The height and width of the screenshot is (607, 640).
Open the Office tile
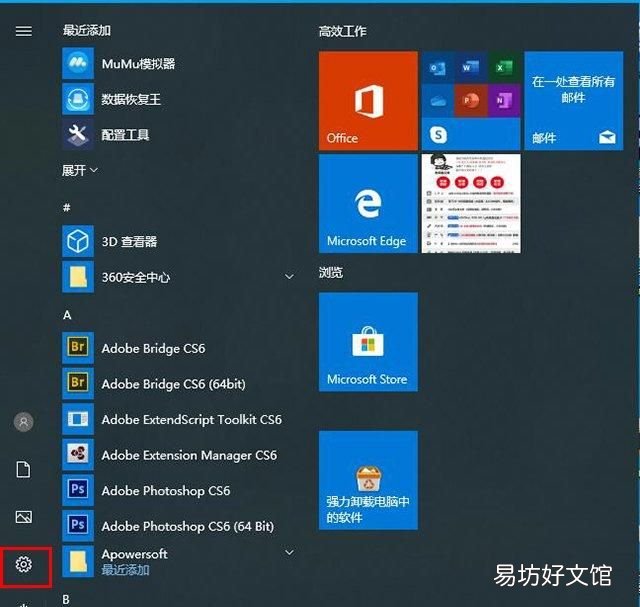click(368, 101)
